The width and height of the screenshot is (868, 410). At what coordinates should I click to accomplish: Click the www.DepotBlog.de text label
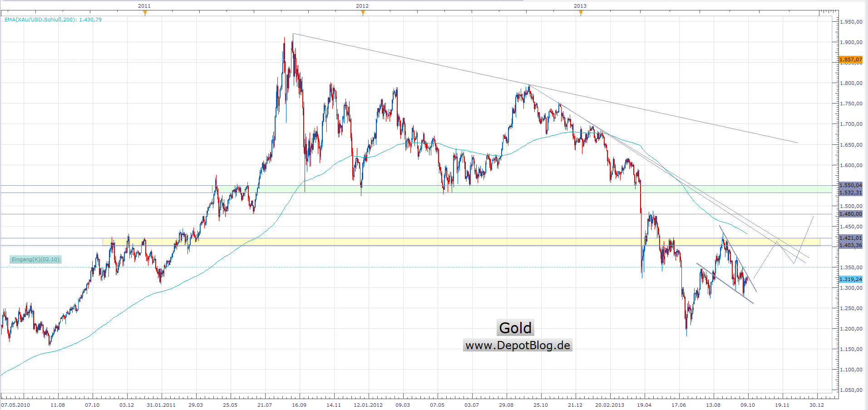click(x=518, y=345)
